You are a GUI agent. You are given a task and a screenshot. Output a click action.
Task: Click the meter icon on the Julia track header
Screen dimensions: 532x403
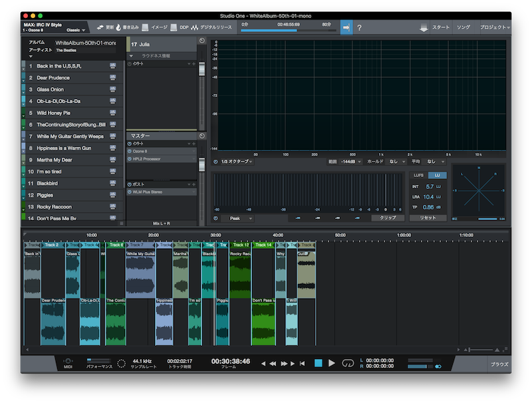tap(202, 41)
